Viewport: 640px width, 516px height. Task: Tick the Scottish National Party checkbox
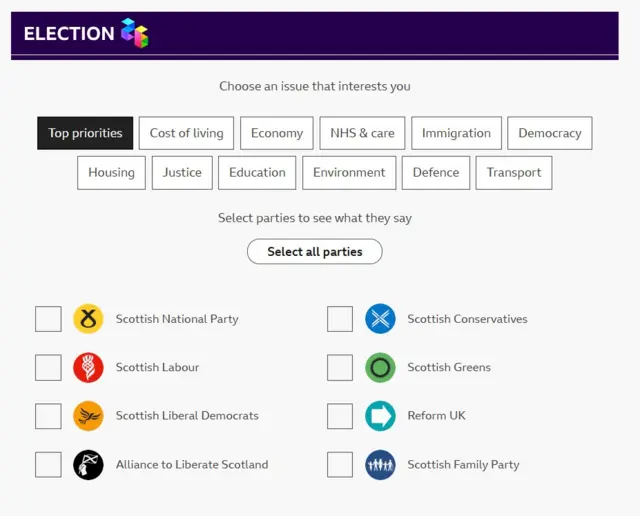coord(48,319)
